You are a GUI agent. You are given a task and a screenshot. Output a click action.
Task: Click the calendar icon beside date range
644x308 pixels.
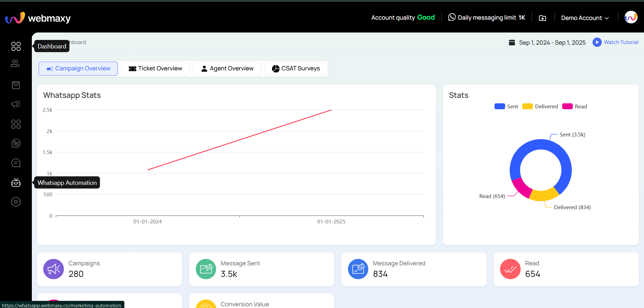512,42
